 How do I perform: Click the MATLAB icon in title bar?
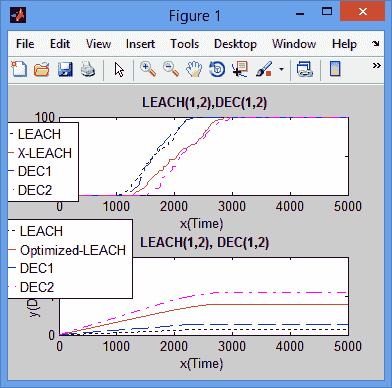[x=18, y=15]
